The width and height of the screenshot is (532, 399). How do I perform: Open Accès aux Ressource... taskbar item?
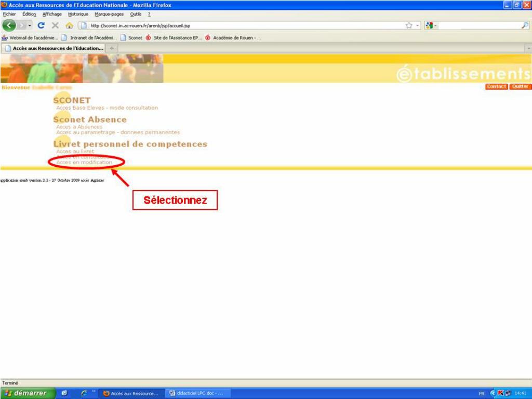point(132,394)
